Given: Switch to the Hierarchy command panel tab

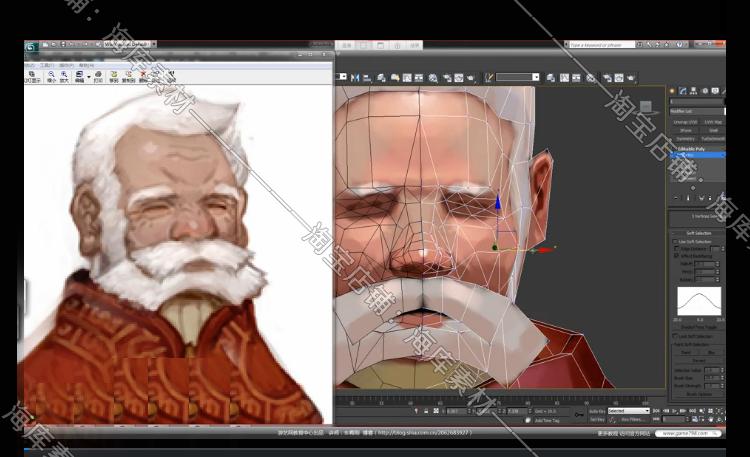Looking at the screenshot, I should tap(693, 91).
